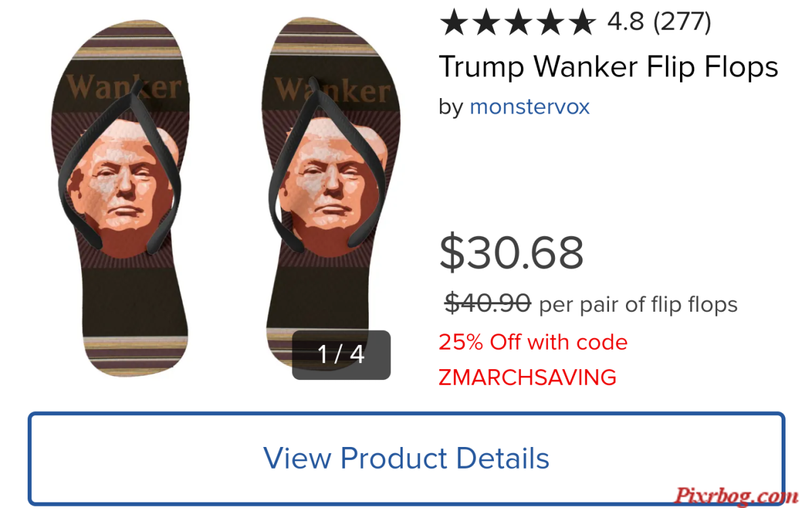Click the ZMARCHSAVING promo code

tap(528, 377)
